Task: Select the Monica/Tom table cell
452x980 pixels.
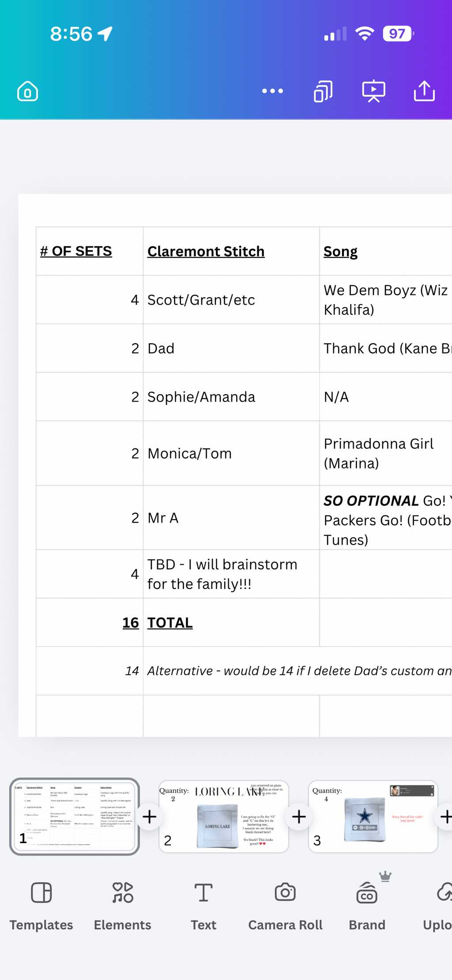Action: pyautogui.click(x=231, y=453)
